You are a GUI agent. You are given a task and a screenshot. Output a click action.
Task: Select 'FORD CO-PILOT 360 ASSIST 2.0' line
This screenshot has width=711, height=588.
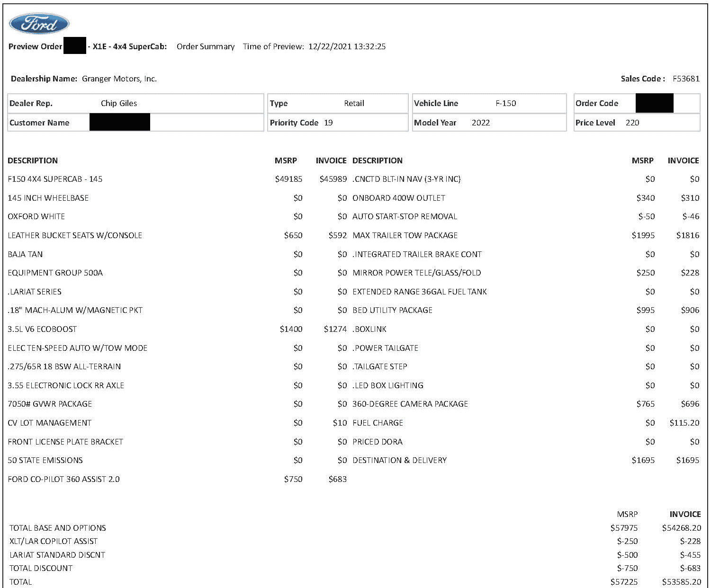(63, 479)
